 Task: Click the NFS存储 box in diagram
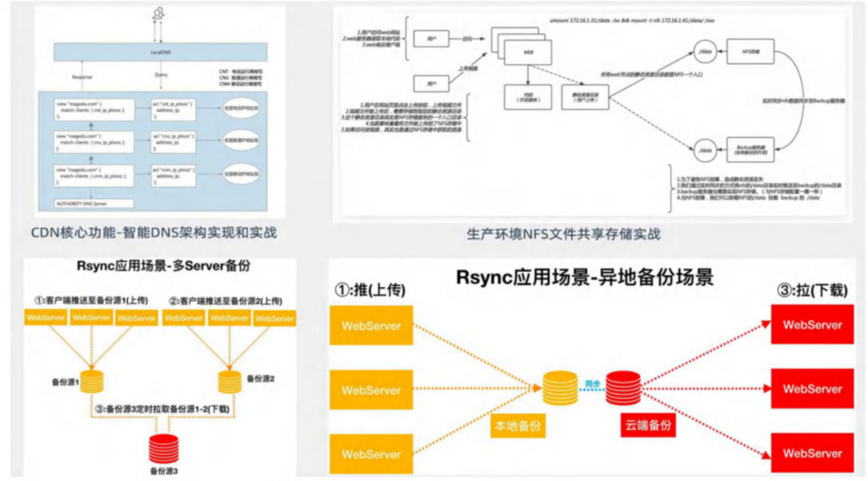pyautogui.click(x=749, y=50)
